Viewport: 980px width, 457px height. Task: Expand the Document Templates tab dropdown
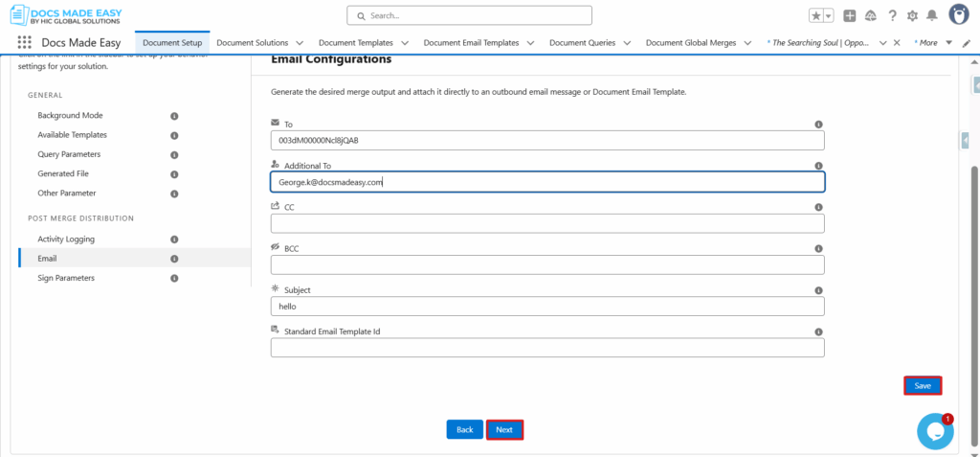click(x=404, y=43)
